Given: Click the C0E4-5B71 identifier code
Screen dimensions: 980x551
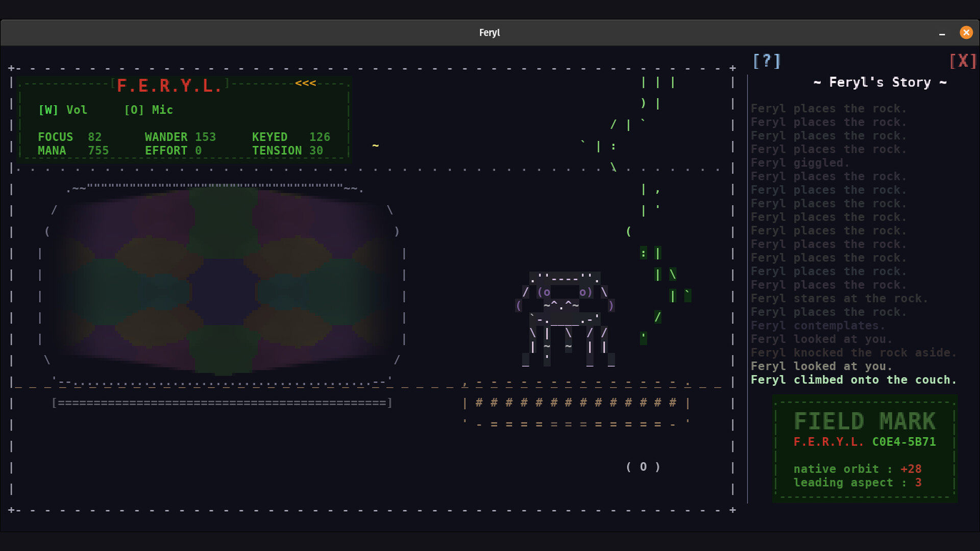Looking at the screenshot, I should pyautogui.click(x=903, y=442).
